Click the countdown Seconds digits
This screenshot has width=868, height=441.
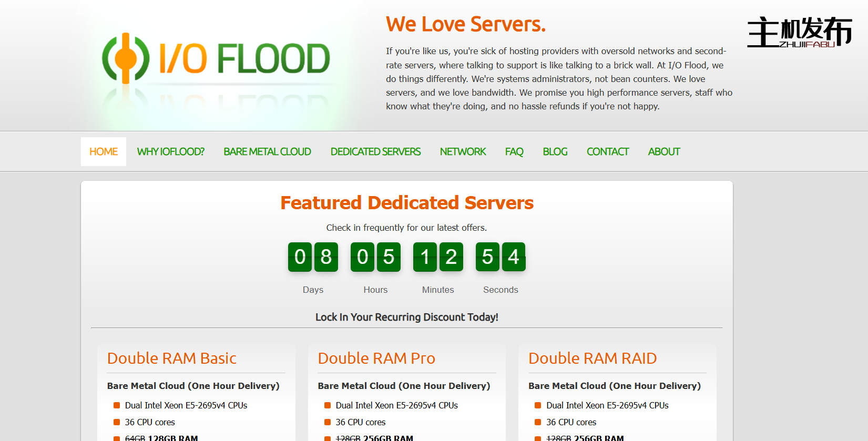click(501, 257)
